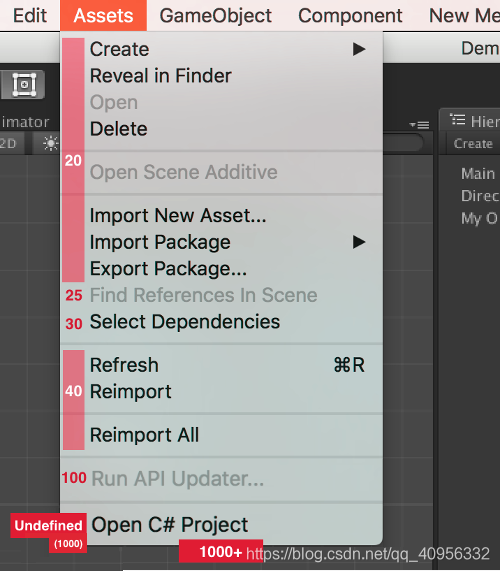Click the Hierarchy panel list icon
500x573 pixels.
point(458,120)
